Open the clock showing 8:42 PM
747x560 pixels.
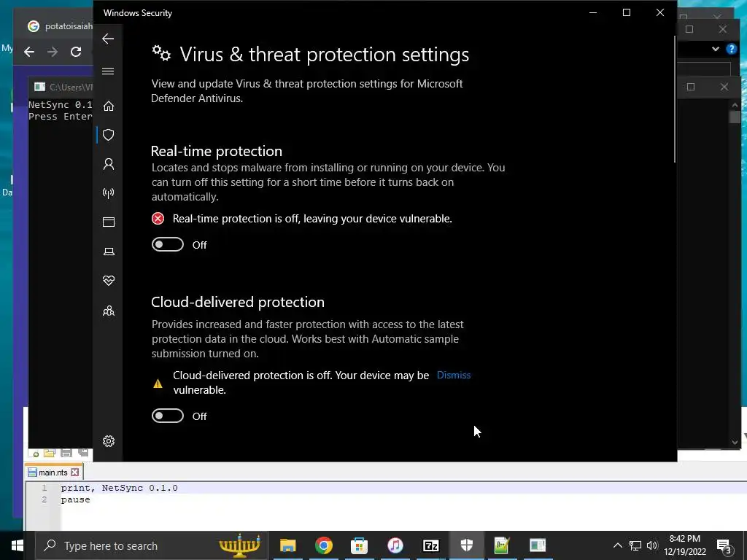click(x=685, y=545)
